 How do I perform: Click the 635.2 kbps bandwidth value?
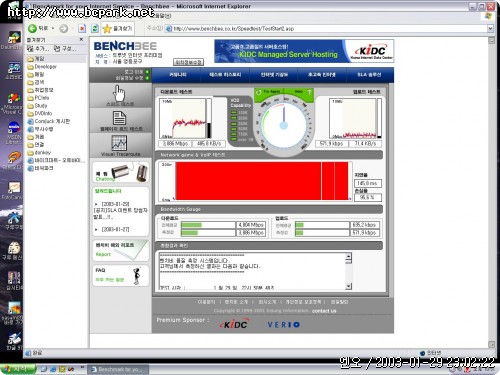[365, 225]
